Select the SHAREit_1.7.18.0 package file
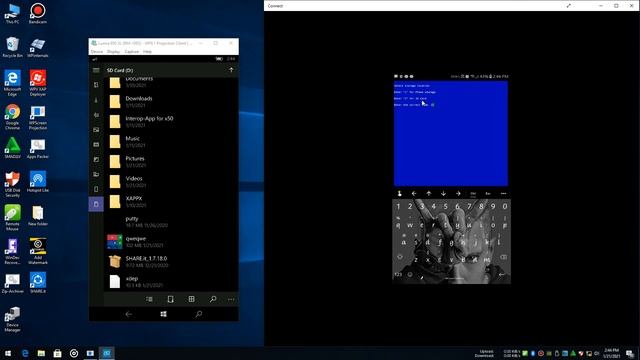 tap(171, 262)
